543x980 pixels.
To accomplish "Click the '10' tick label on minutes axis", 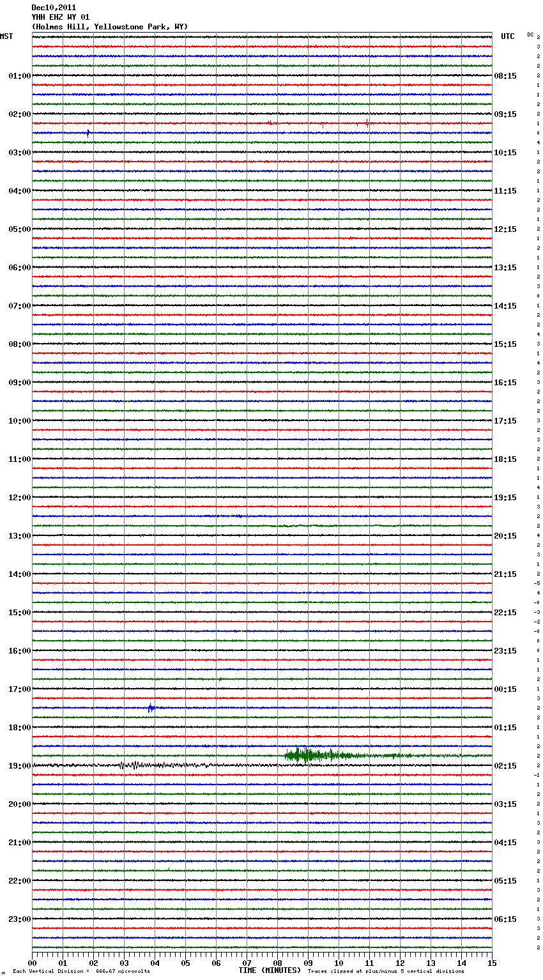I will pos(339,963).
